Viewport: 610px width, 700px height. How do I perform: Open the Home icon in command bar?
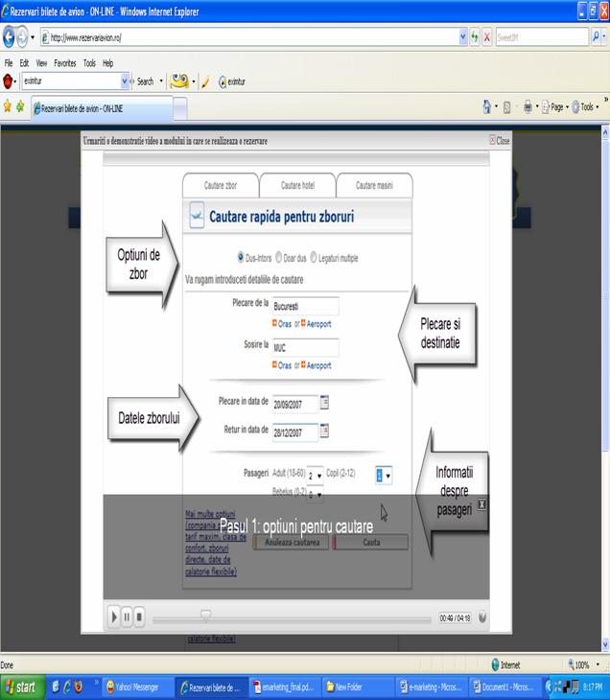coord(488,107)
